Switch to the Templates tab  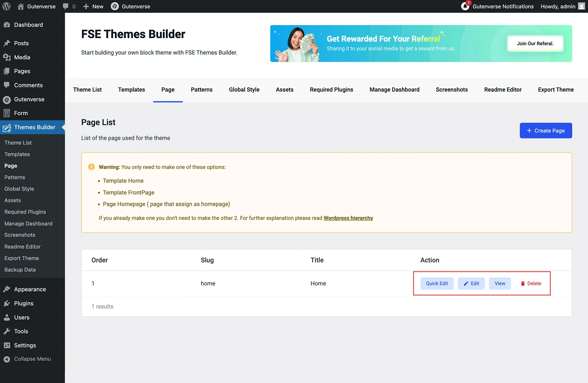(x=131, y=90)
